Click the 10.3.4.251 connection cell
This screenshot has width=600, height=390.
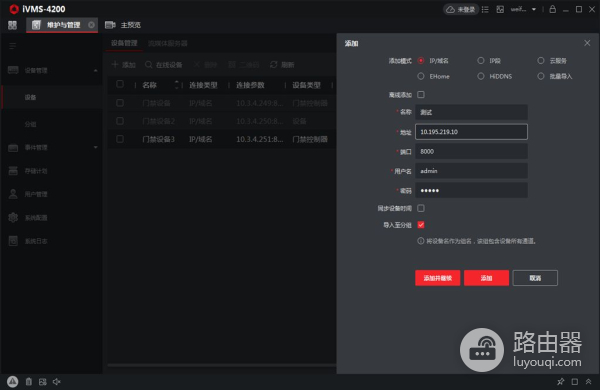coord(259,139)
